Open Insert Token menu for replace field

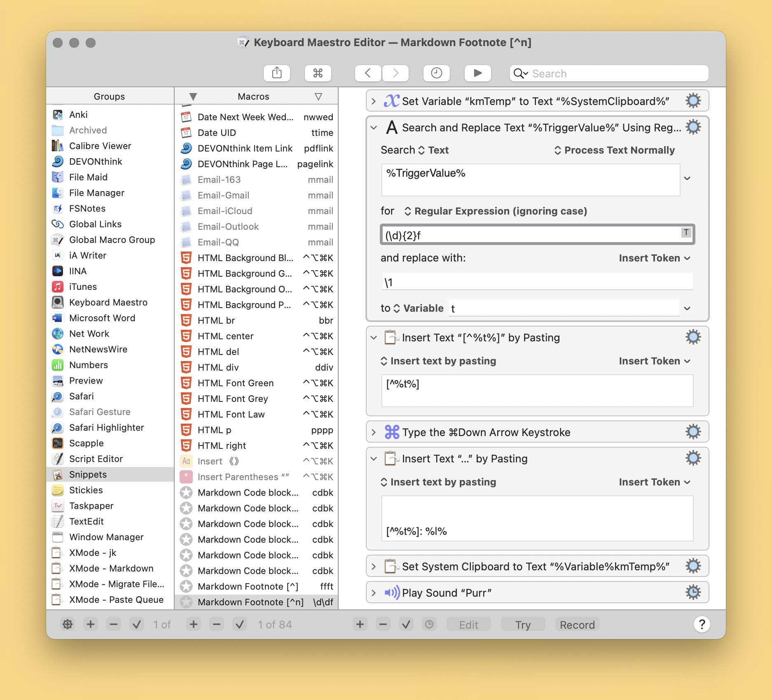click(655, 258)
